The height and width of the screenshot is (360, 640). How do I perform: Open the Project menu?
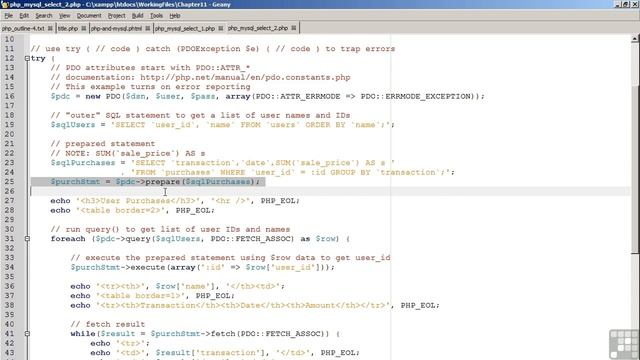pos(116,16)
